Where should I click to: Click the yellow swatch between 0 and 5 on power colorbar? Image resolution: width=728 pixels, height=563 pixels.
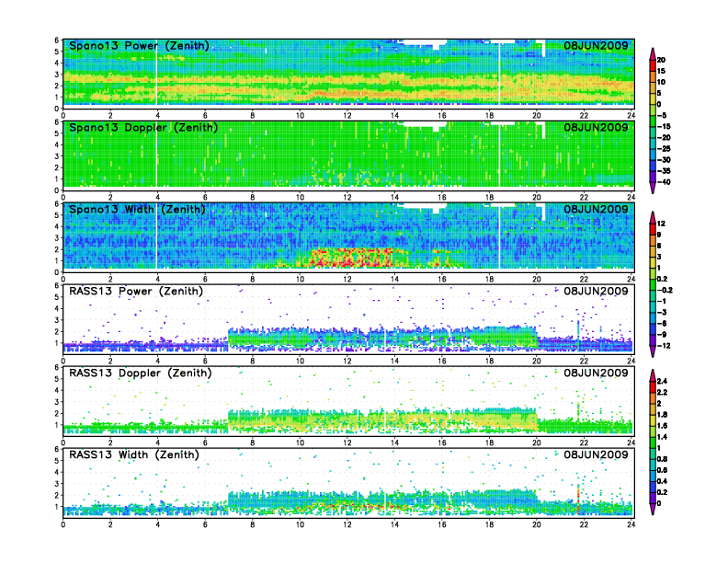click(653, 99)
